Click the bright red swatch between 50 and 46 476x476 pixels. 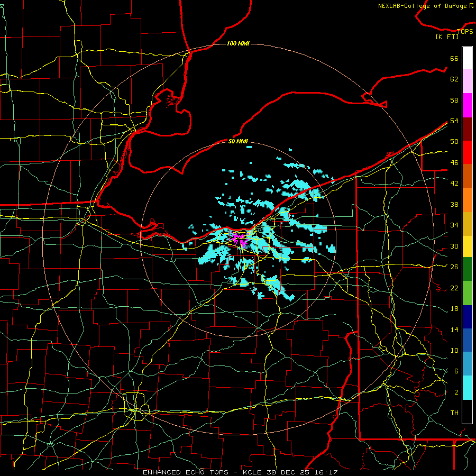(x=467, y=152)
